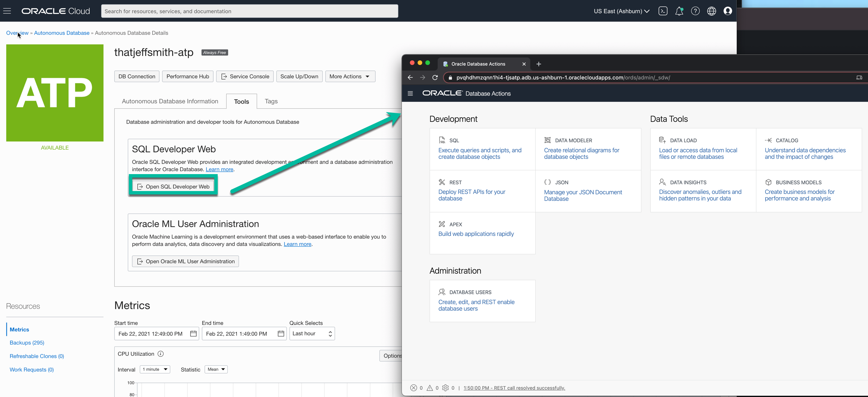Switch to the Tags tab
This screenshot has height=397, width=868.
[271, 101]
